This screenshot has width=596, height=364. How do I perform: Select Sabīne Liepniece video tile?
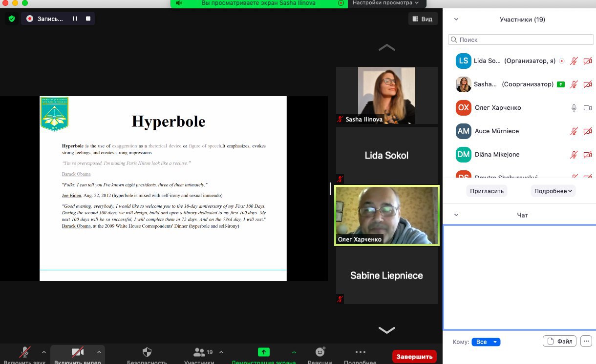(x=387, y=275)
